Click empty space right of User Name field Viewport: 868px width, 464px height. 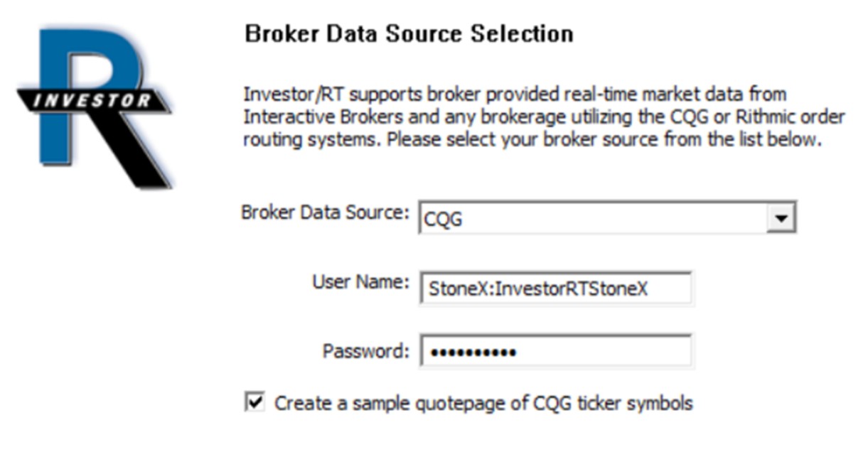pos(768,288)
